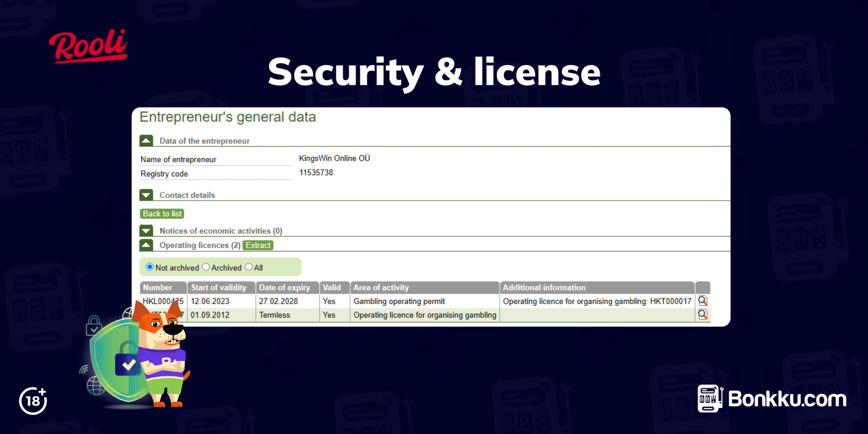Image resolution: width=868 pixels, height=434 pixels.
Task: Select the Archived radio button
Action: point(206,267)
